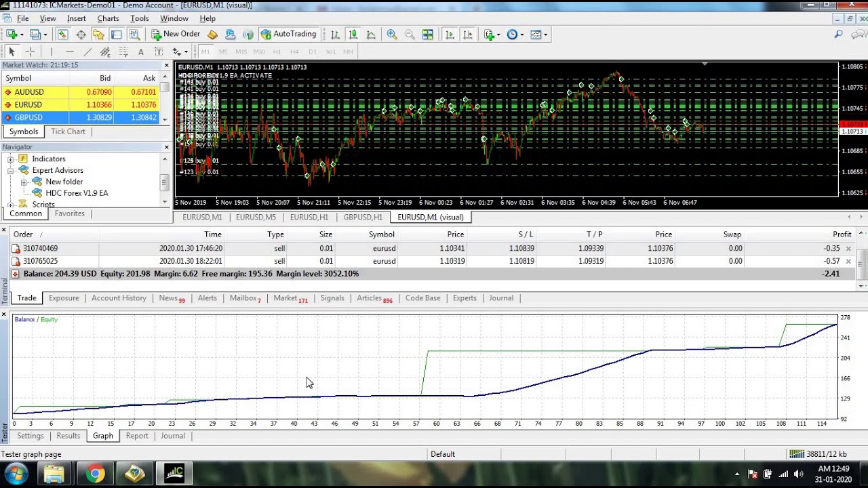Screen dimensions: 868x488
Task: Open the Charts menu
Action: point(108,18)
